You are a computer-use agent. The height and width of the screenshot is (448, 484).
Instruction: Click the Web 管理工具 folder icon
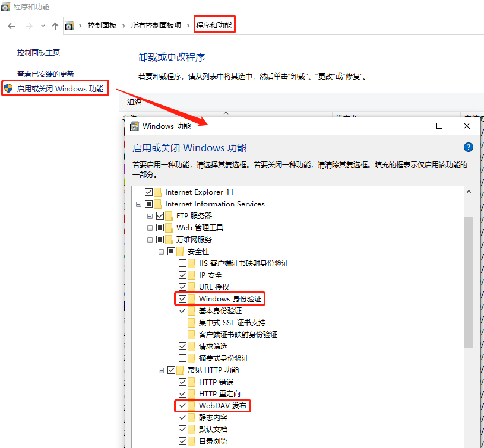point(169,228)
